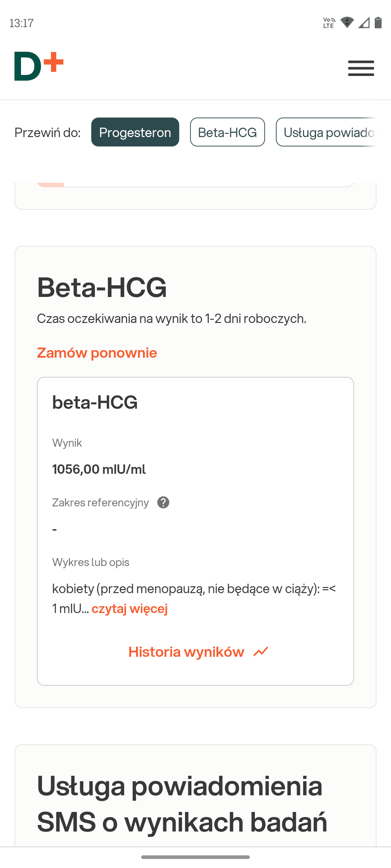Tap the beta-HCG result card title
391x868 pixels.
[95, 402]
